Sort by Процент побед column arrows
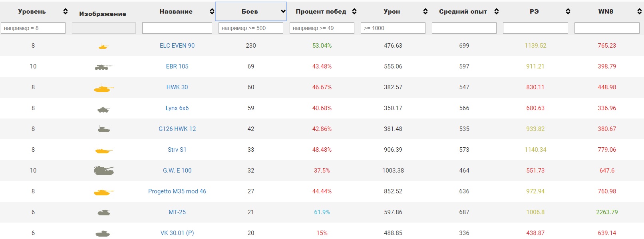The image size is (644, 239). point(354,11)
